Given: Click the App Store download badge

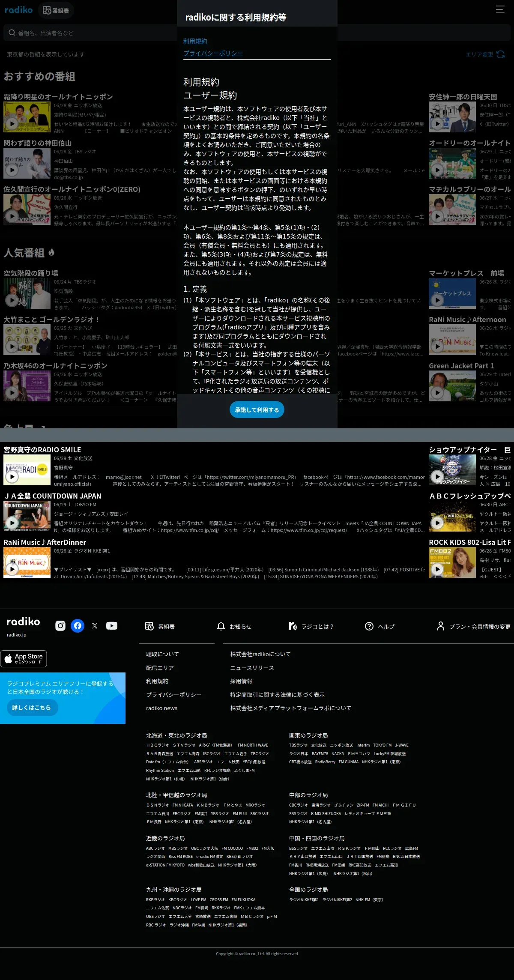Looking at the screenshot, I should pos(24,659).
